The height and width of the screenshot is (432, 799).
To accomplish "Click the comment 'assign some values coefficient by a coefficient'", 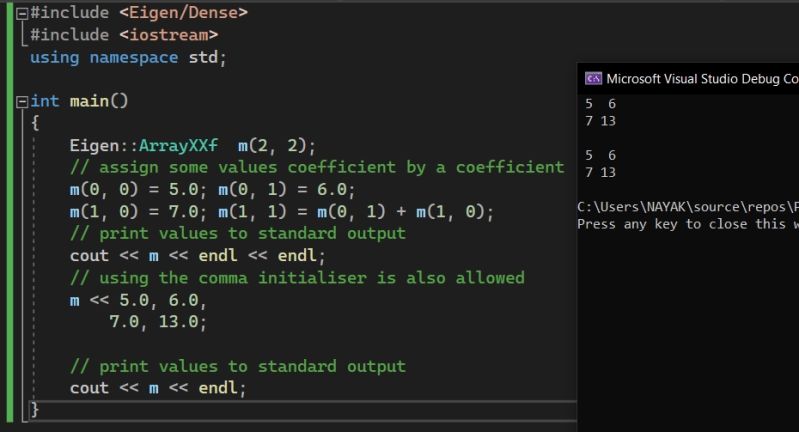I will pos(317,168).
